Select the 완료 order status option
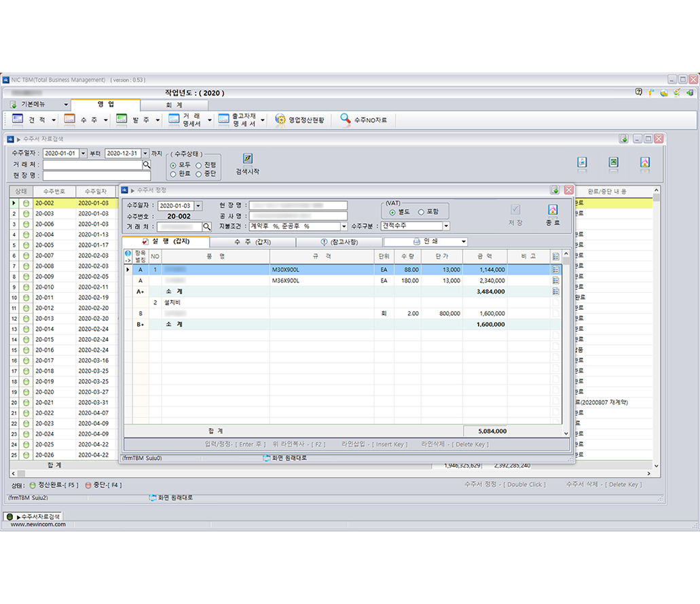Viewport: 700px width, 604px height. (x=173, y=175)
